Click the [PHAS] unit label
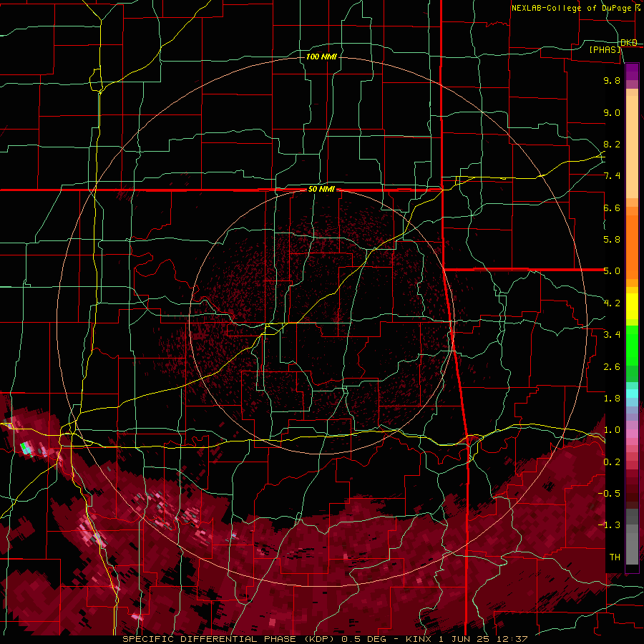This screenshot has height=644, width=644. coord(605,49)
